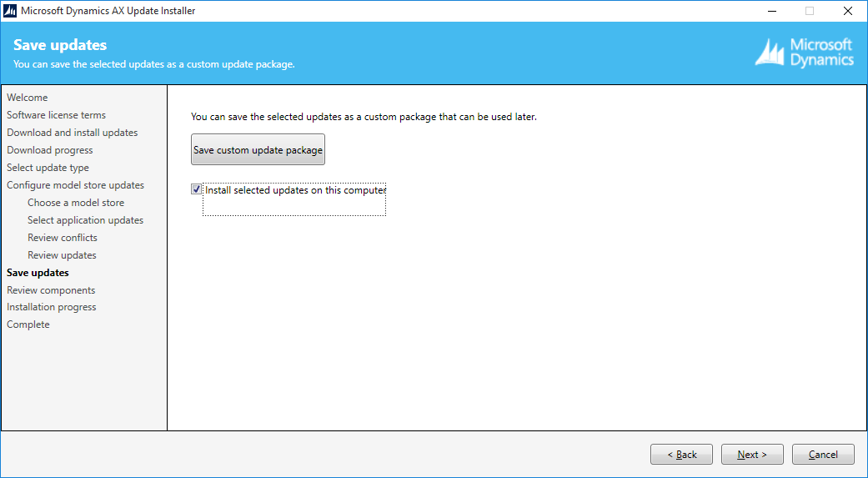Image resolution: width=868 pixels, height=478 pixels.
Task: Select Installation progress step
Action: pos(52,307)
